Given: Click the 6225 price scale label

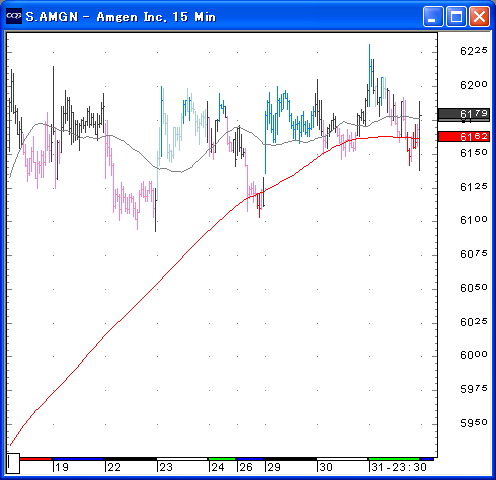Looking at the screenshot, I should 474,51.
